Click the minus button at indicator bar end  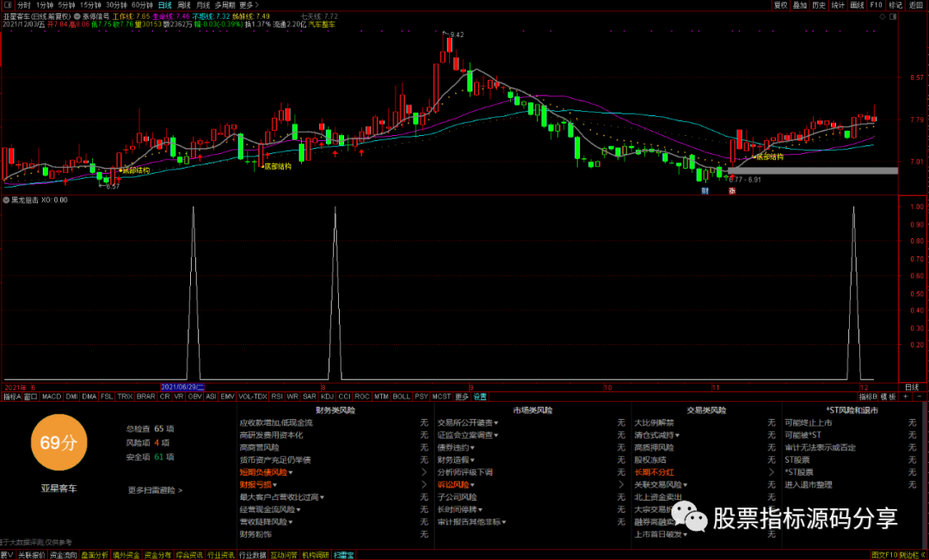(920, 396)
